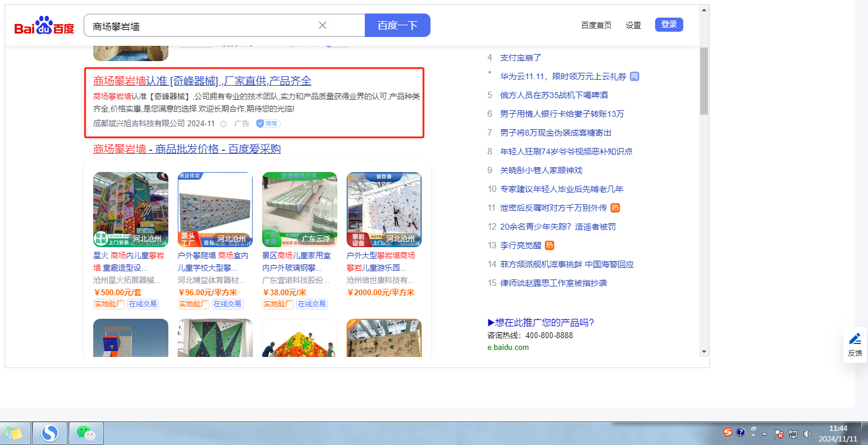This screenshot has width=868, height=445.
Task: Open the 星火 商场内儿童攀岩墙 product title
Action: pyautogui.click(x=130, y=261)
